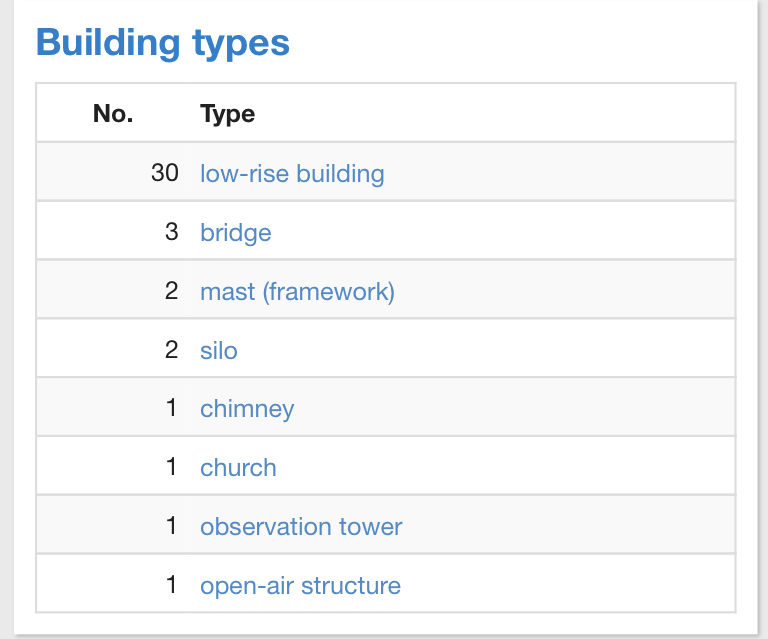Image resolution: width=768 pixels, height=639 pixels.
Task: Click the count 1 next to chimney
Action: [x=172, y=409]
